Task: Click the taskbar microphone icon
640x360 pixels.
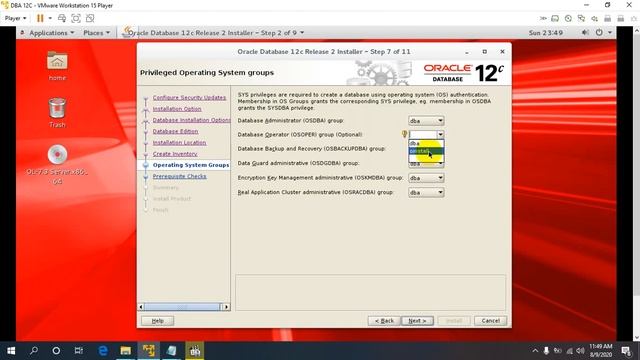Action: pyautogui.click(x=546, y=351)
